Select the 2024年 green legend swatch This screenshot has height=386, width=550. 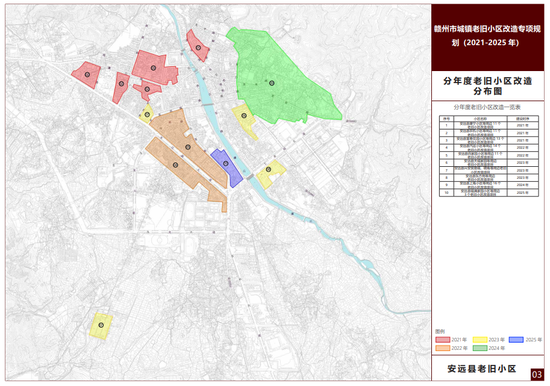(x=480, y=348)
